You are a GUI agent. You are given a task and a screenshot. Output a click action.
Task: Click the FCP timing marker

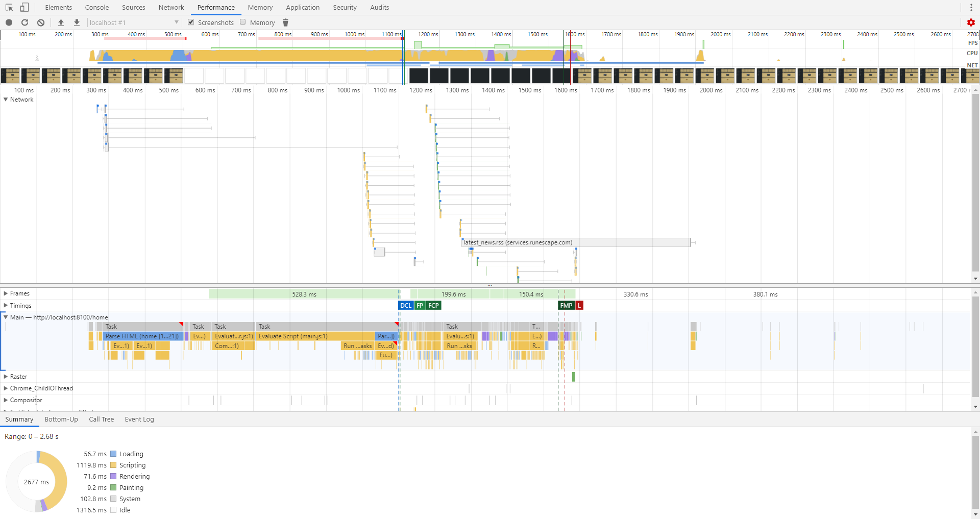[434, 306]
